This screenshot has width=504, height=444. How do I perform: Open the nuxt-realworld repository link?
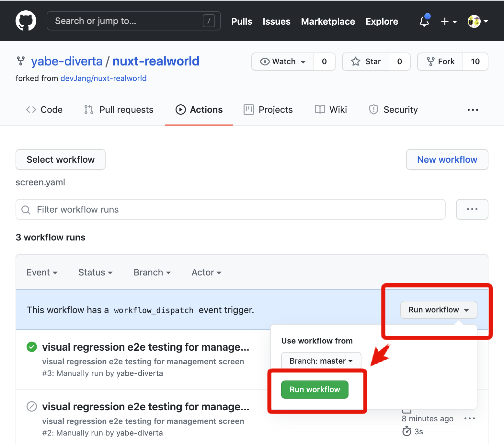click(156, 61)
